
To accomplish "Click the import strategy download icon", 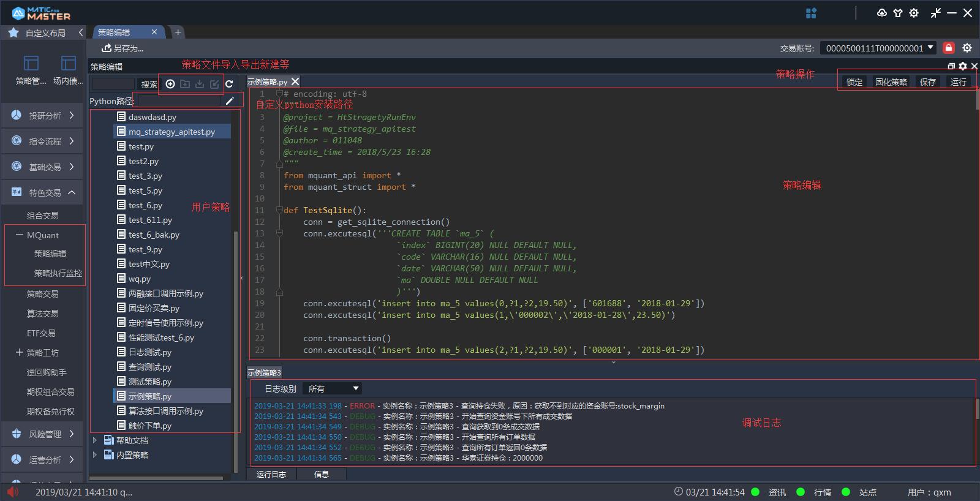I will pos(200,84).
